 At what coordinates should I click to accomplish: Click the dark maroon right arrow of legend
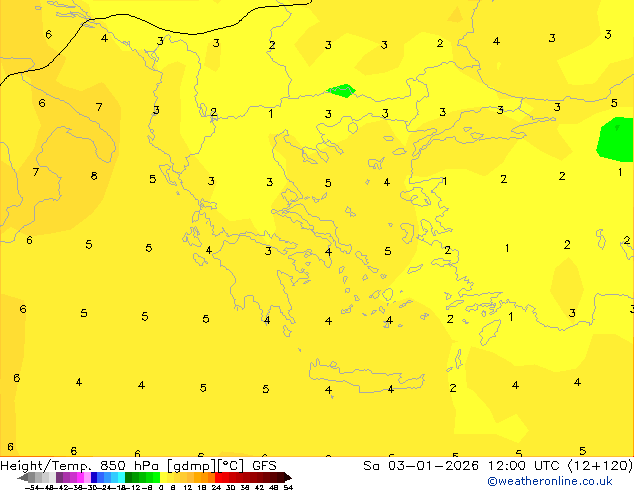[x=288, y=477]
